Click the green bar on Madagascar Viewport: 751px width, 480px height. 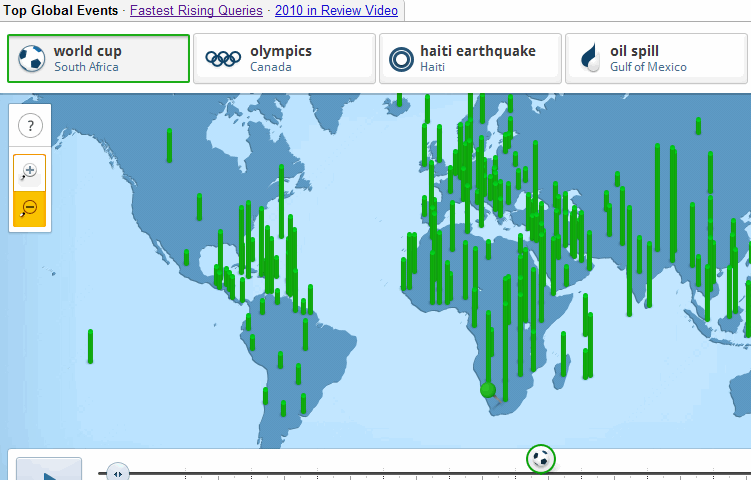pyautogui.click(x=563, y=354)
